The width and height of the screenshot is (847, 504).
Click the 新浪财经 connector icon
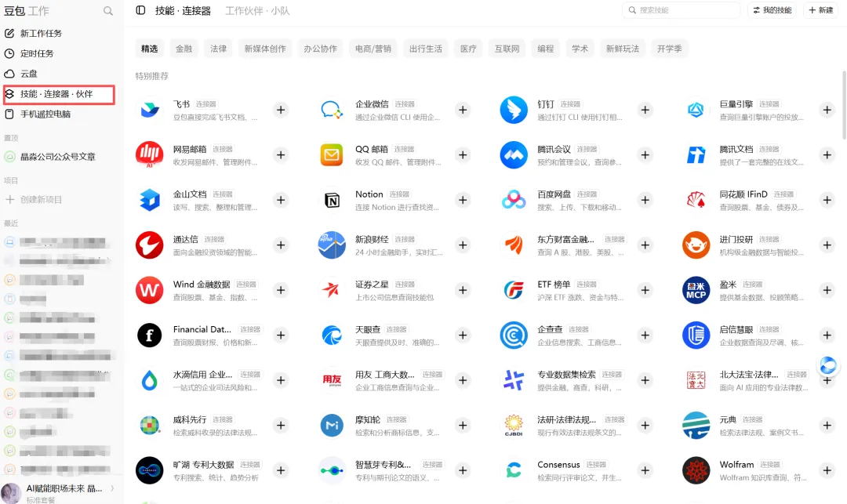[x=332, y=245]
